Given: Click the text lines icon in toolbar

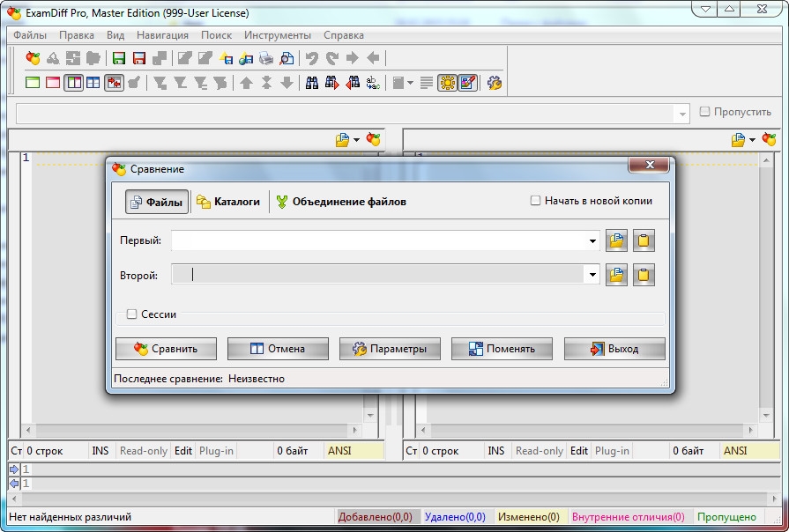Looking at the screenshot, I should pyautogui.click(x=426, y=83).
